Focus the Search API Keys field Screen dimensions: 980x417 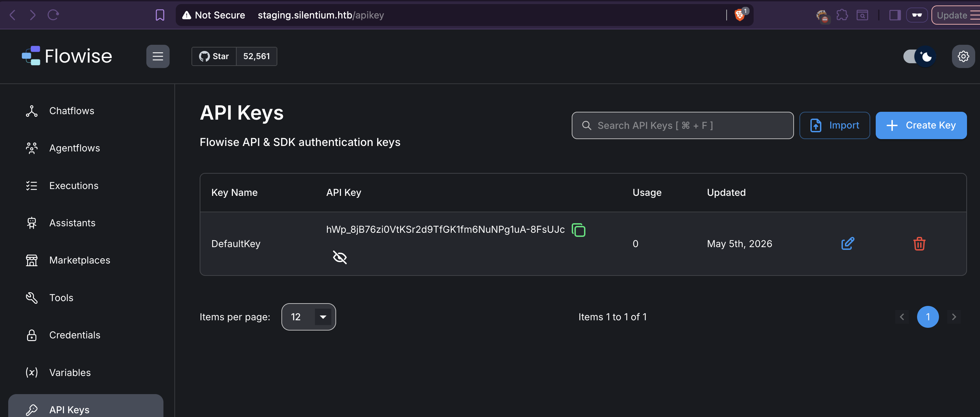click(x=683, y=125)
